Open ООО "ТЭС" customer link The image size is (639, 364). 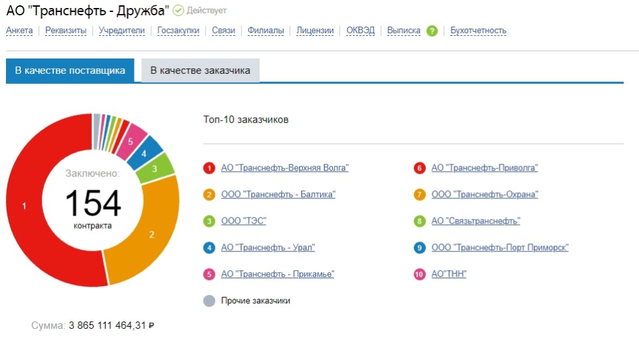(x=244, y=221)
